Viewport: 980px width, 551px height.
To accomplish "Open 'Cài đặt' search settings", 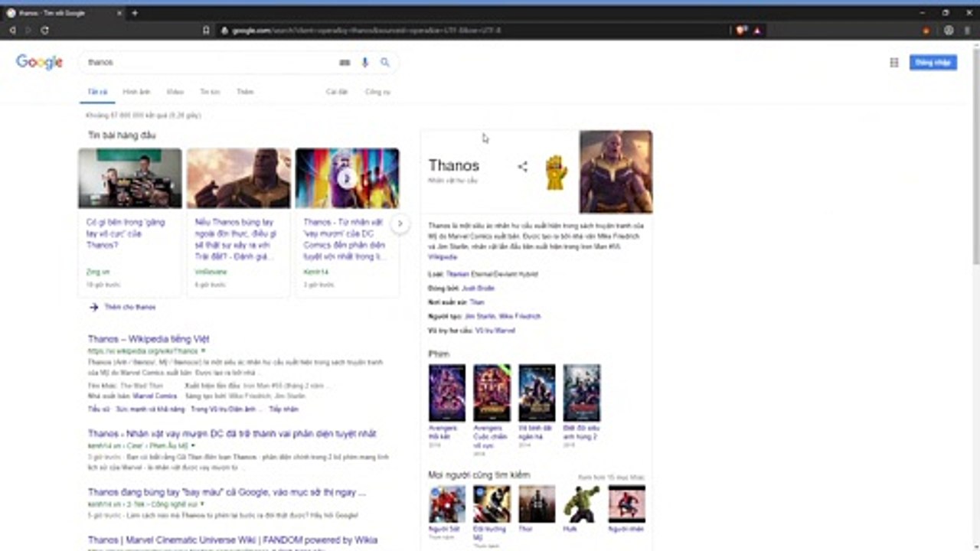I will pos(337,92).
